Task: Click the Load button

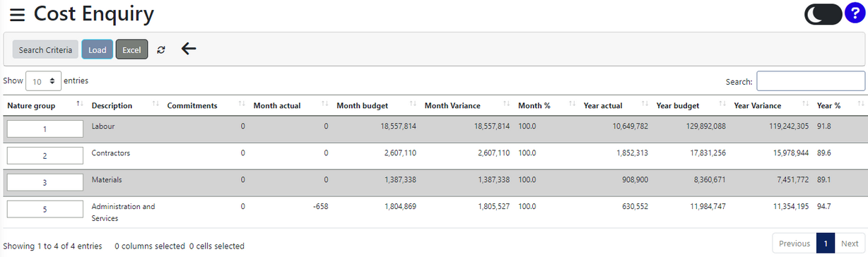Action: tap(97, 49)
